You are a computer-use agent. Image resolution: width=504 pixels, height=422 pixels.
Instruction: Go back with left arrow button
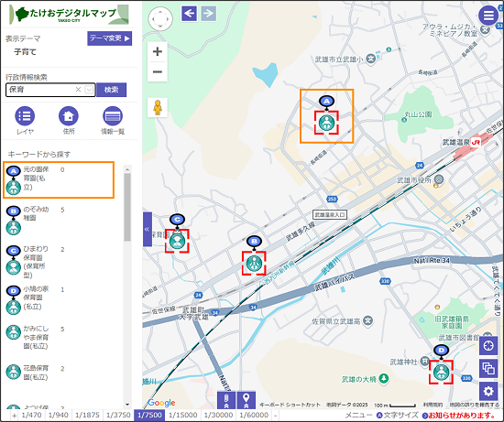[189, 14]
